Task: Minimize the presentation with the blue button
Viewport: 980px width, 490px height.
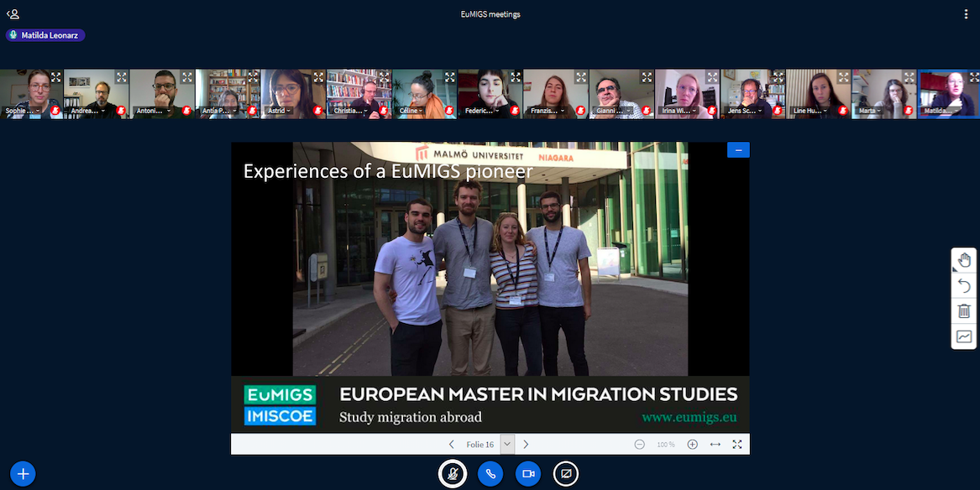Action: pyautogui.click(x=738, y=150)
